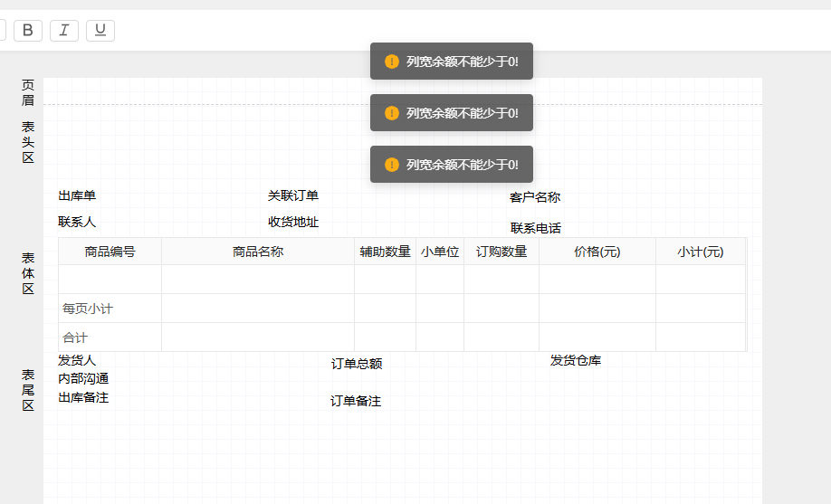Select the 每页小计 row cell
The height and width of the screenshot is (504, 831).
(110, 309)
